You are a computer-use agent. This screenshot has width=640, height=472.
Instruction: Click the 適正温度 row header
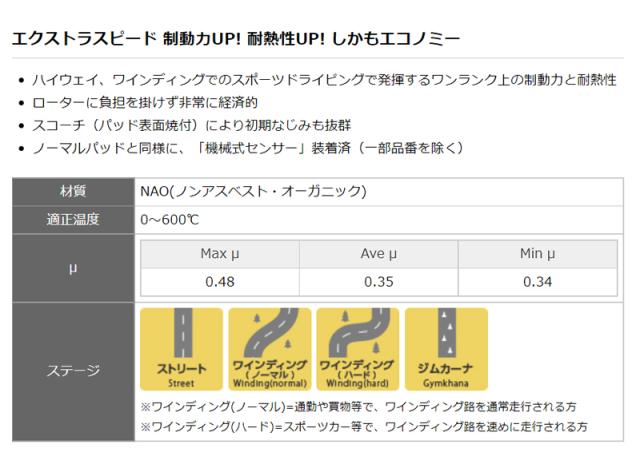point(73,218)
